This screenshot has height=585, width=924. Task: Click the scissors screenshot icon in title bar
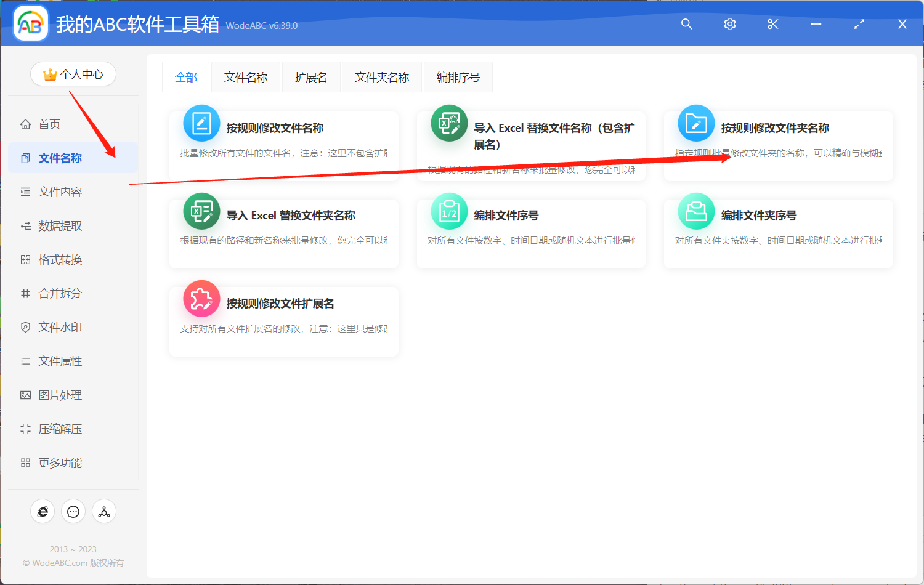point(772,24)
